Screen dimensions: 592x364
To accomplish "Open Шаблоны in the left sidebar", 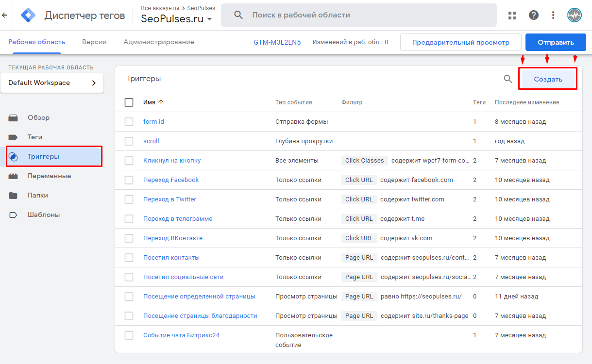I will (x=44, y=215).
